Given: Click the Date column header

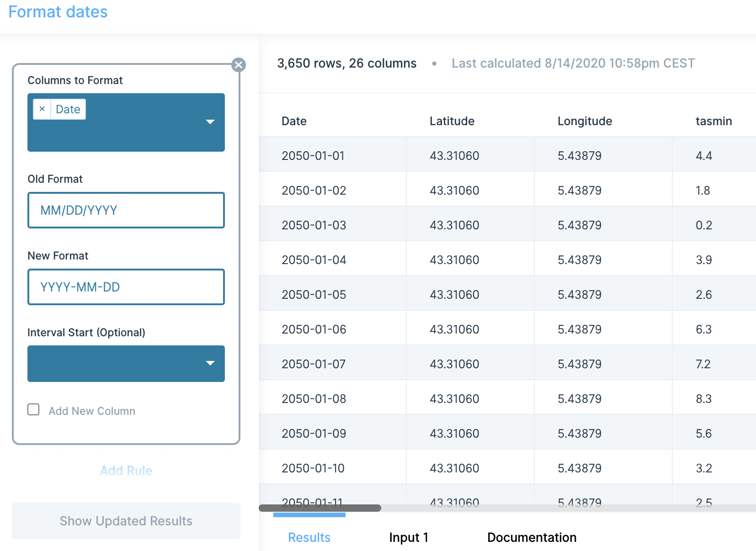Looking at the screenshot, I should [294, 121].
